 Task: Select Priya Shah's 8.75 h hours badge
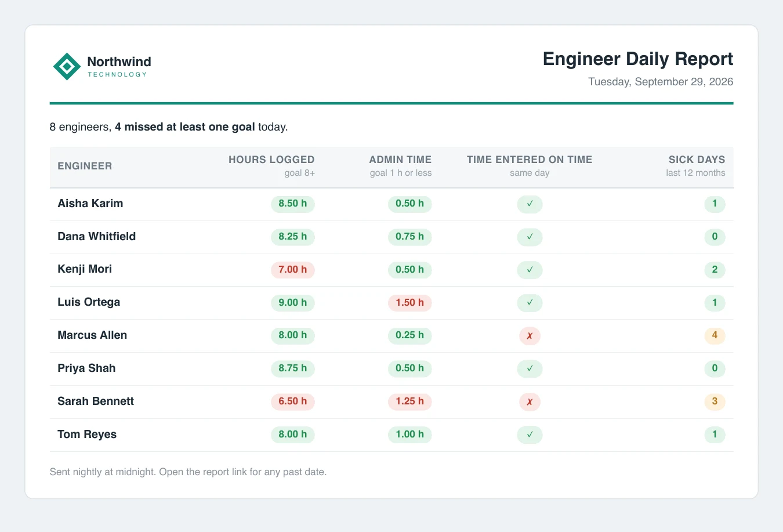pyautogui.click(x=293, y=368)
